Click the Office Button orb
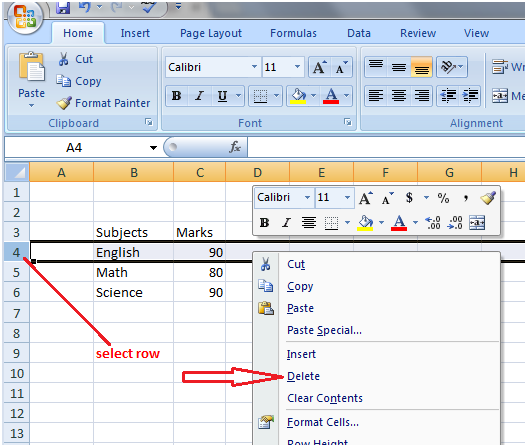This screenshot has width=527, height=447. click(x=25, y=17)
